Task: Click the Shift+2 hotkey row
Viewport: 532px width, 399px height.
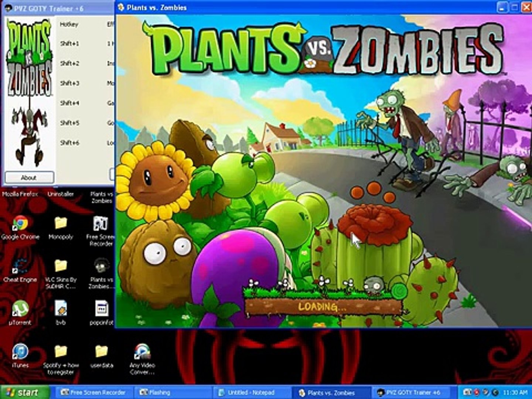Action: point(69,64)
